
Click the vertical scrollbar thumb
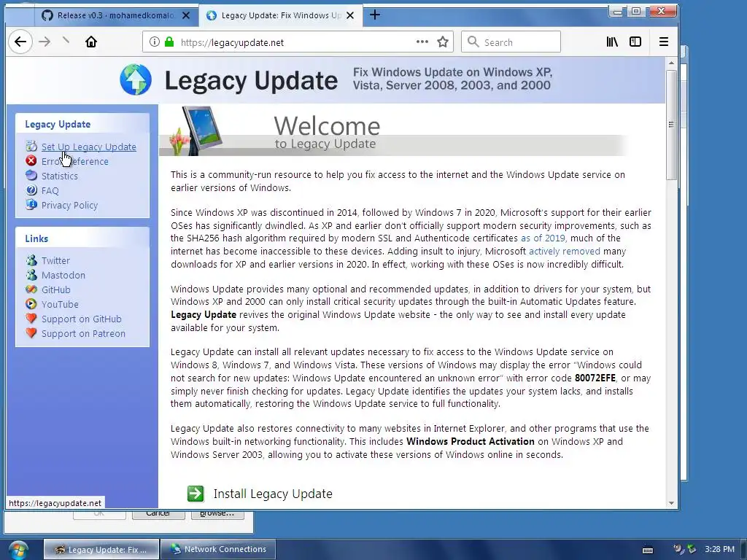[x=671, y=125]
